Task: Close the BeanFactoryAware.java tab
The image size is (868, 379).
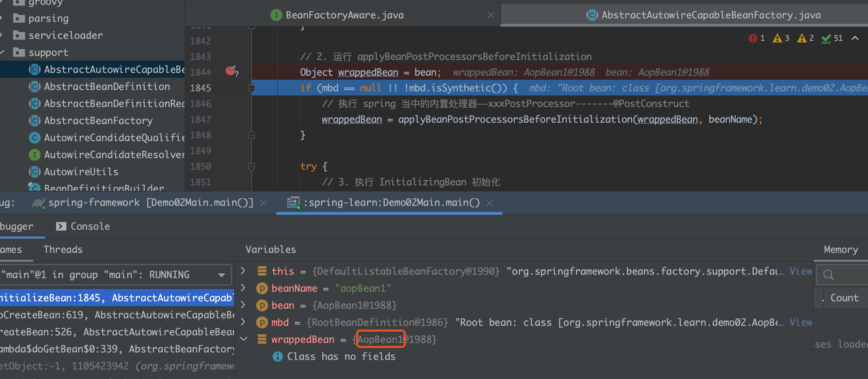Action: tap(491, 15)
